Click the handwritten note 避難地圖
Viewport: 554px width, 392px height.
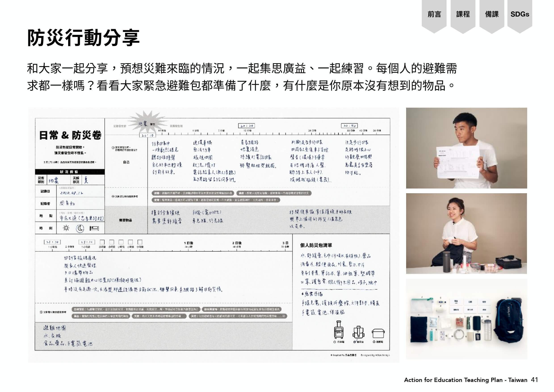coord(55,328)
